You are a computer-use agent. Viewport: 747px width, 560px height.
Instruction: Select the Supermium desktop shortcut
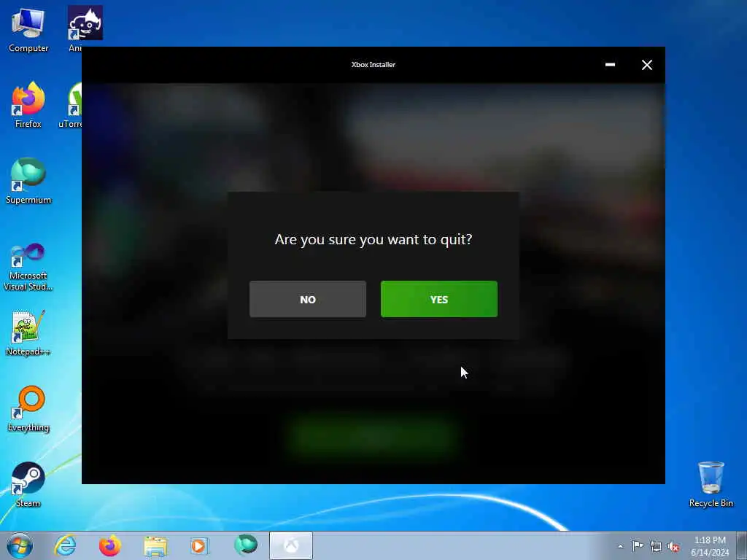point(28,182)
